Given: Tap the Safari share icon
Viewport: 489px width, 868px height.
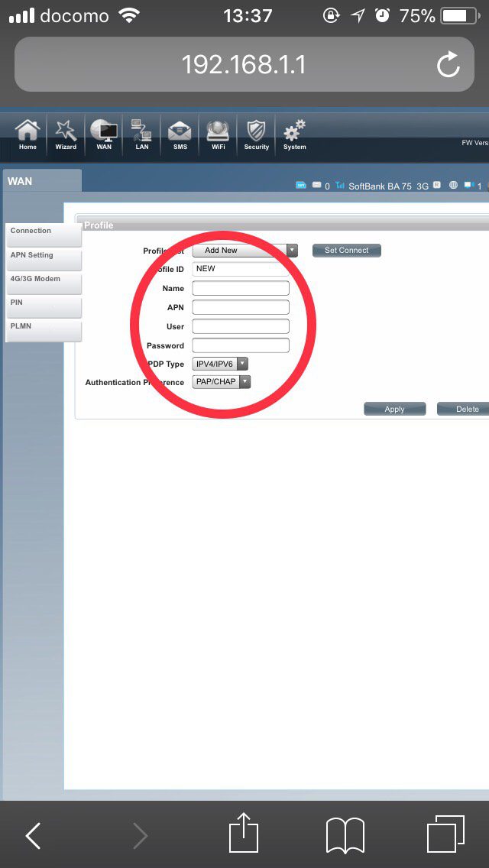Looking at the screenshot, I should pos(244,834).
